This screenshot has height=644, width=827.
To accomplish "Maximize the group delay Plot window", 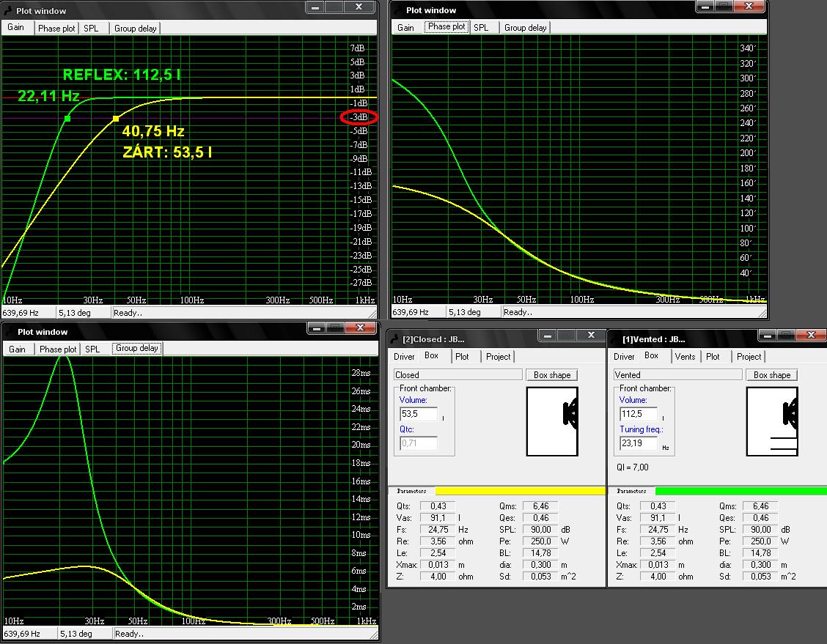I will [x=336, y=327].
